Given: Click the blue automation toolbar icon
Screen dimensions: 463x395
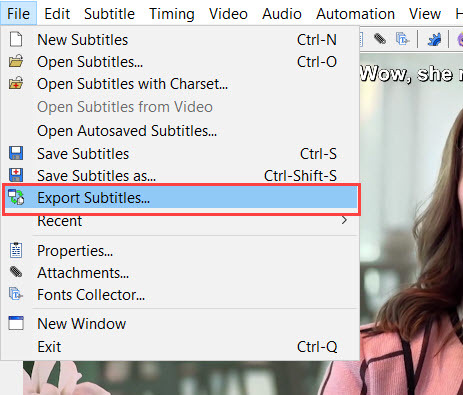Looking at the screenshot, I should (434, 39).
